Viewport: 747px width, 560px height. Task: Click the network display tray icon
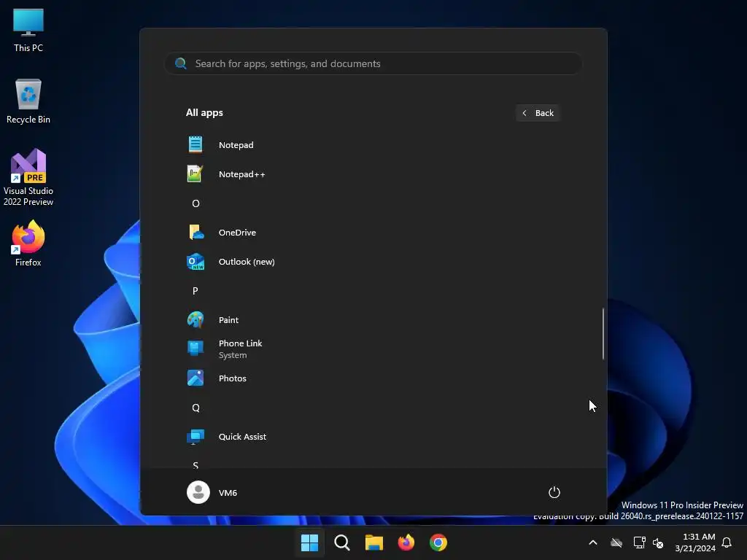pos(639,542)
